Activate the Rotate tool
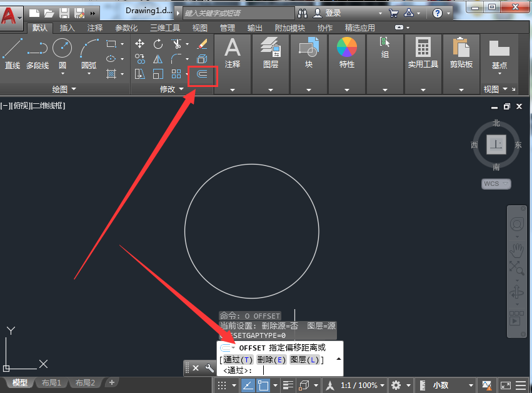Viewport: 532px width, 393px height. pyautogui.click(x=158, y=44)
